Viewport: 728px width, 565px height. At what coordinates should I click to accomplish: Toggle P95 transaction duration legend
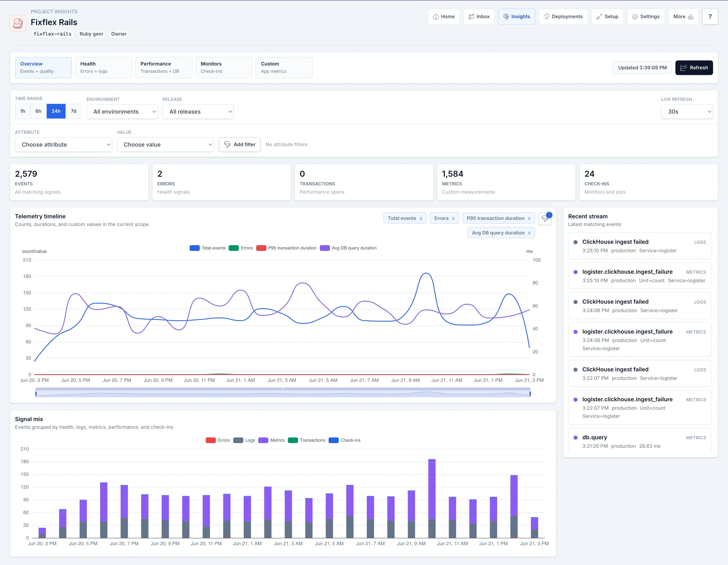[x=286, y=248]
